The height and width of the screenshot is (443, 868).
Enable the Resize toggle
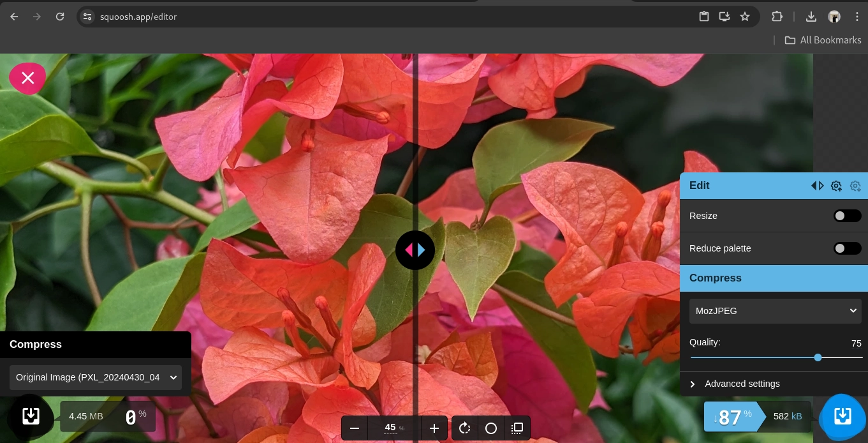[x=847, y=216]
